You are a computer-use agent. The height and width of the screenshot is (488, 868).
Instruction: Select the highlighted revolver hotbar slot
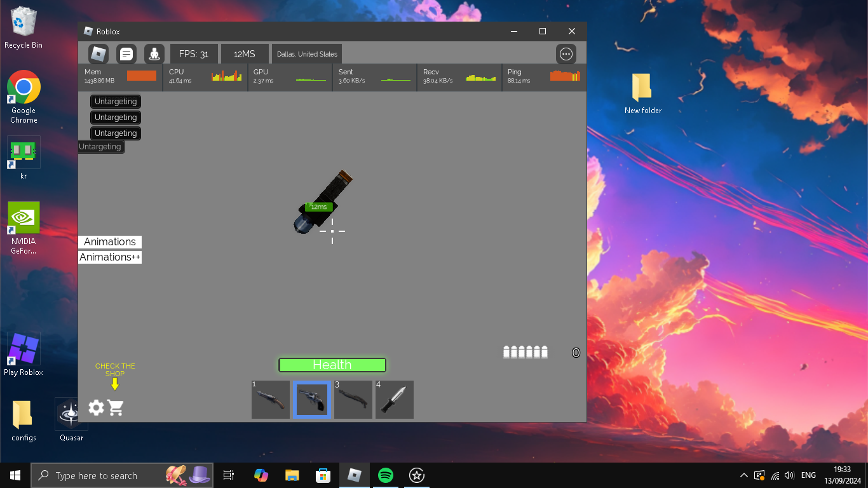point(312,400)
